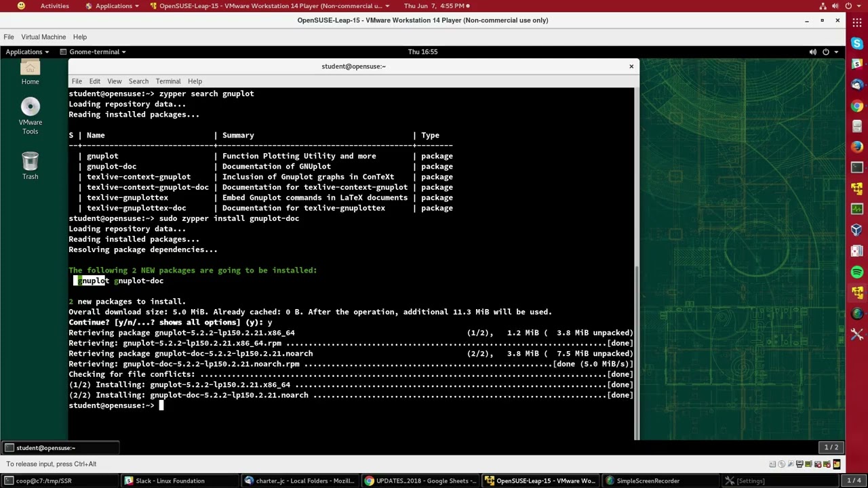Viewport: 868px width, 488px height.
Task: Launch VirtualBox from the host dock
Action: [857, 230]
